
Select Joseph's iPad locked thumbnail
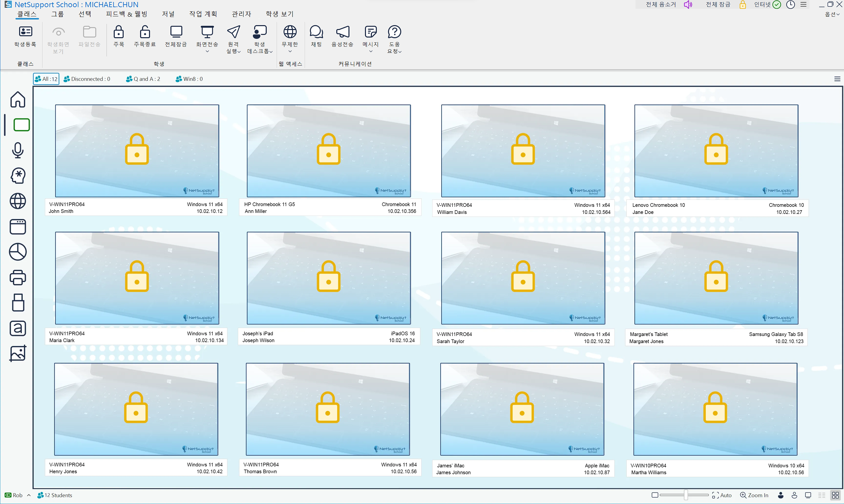click(328, 278)
